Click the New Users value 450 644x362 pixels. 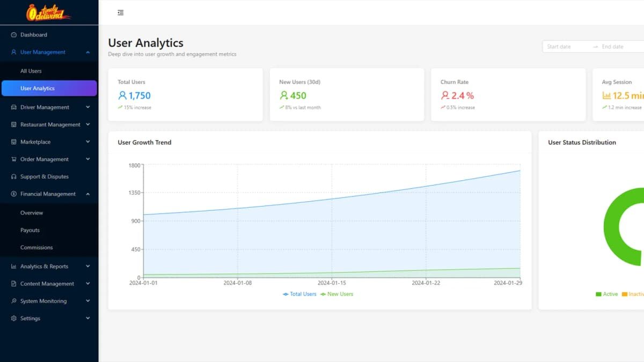pos(298,95)
